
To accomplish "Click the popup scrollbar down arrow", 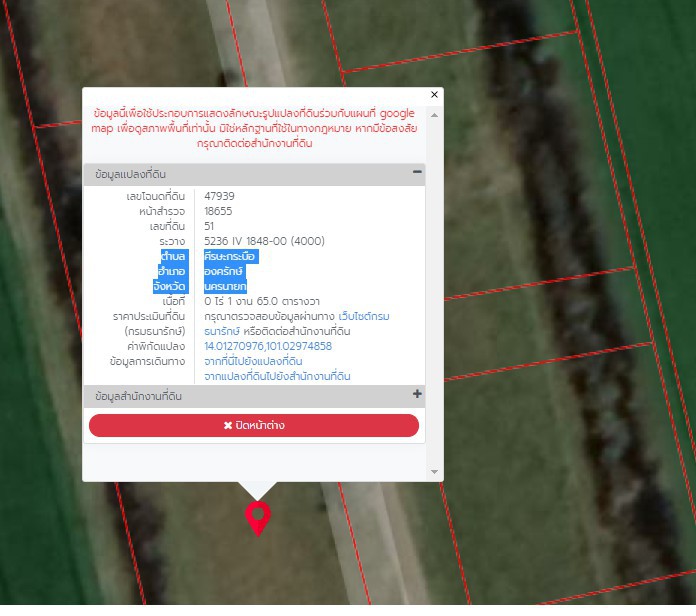I will [x=435, y=472].
